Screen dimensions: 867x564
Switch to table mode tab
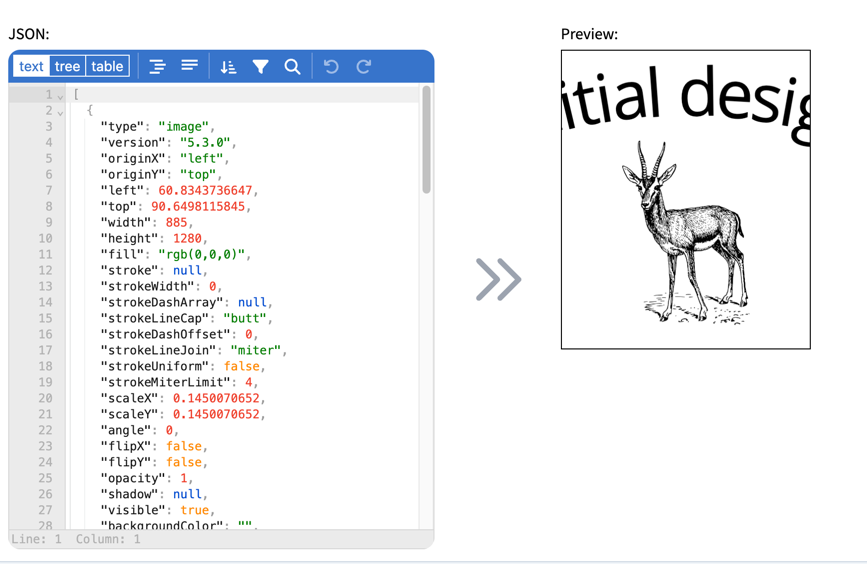coord(107,66)
